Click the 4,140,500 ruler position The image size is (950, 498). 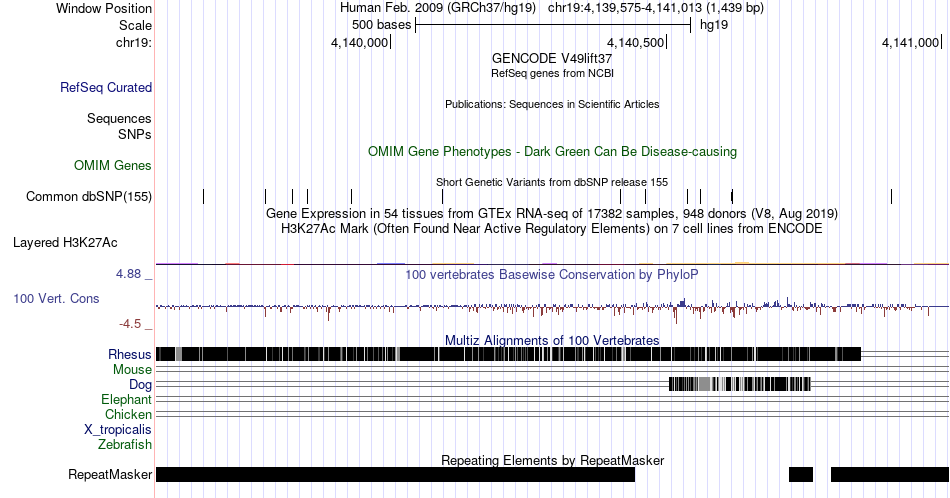637,42
